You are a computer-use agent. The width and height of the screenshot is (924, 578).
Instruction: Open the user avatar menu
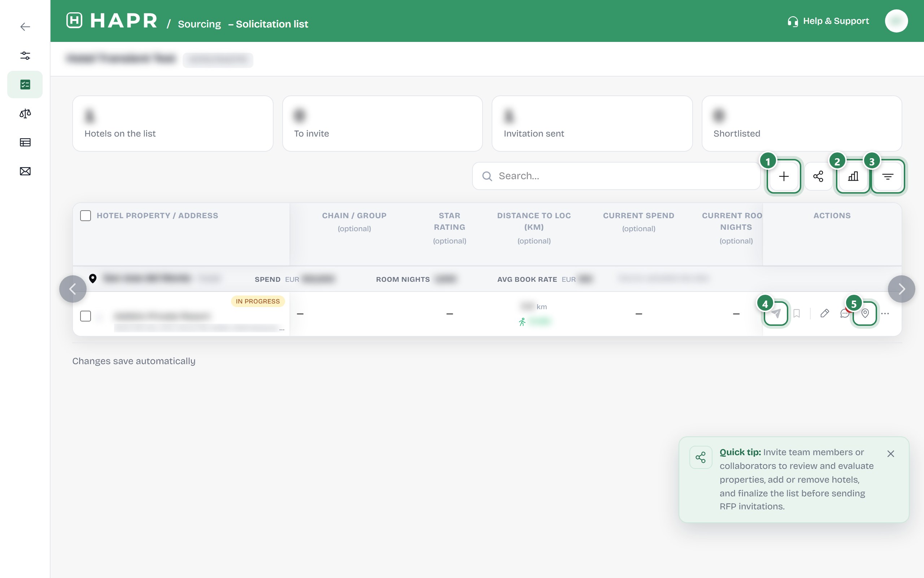[896, 21]
